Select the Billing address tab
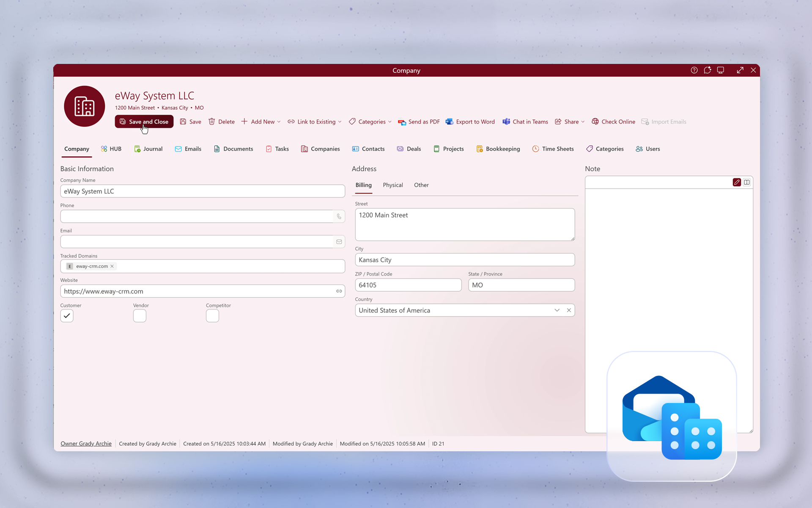The height and width of the screenshot is (508, 812). pyautogui.click(x=363, y=185)
